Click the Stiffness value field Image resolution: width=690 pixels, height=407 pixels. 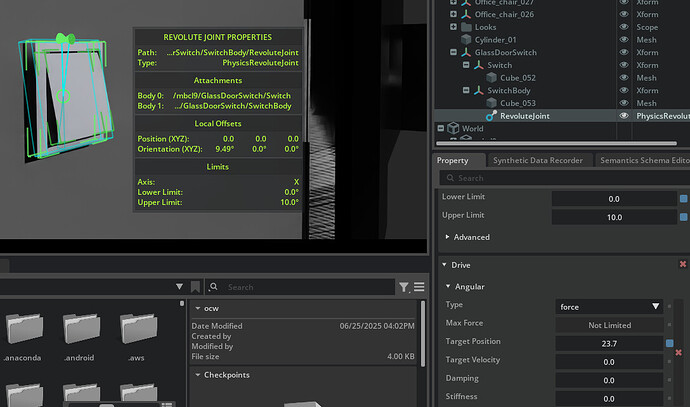tap(609, 399)
